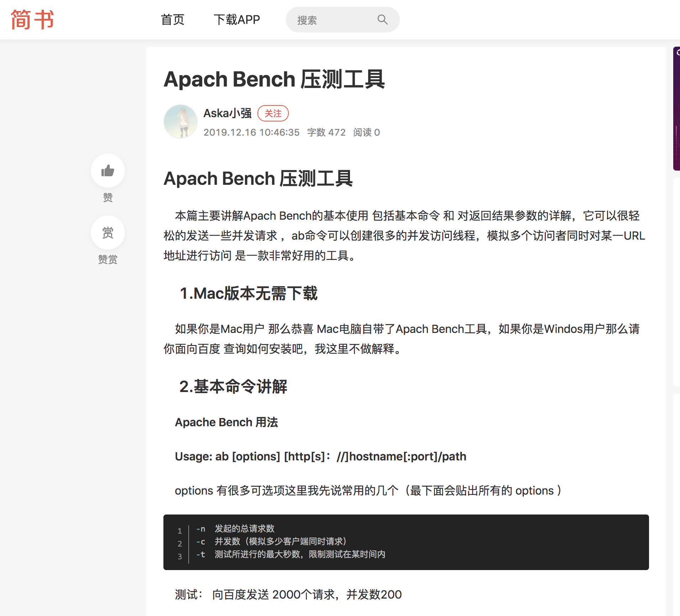Image resolution: width=680 pixels, height=616 pixels.
Task: Click the read count 阅读 0
Action: 366,132
